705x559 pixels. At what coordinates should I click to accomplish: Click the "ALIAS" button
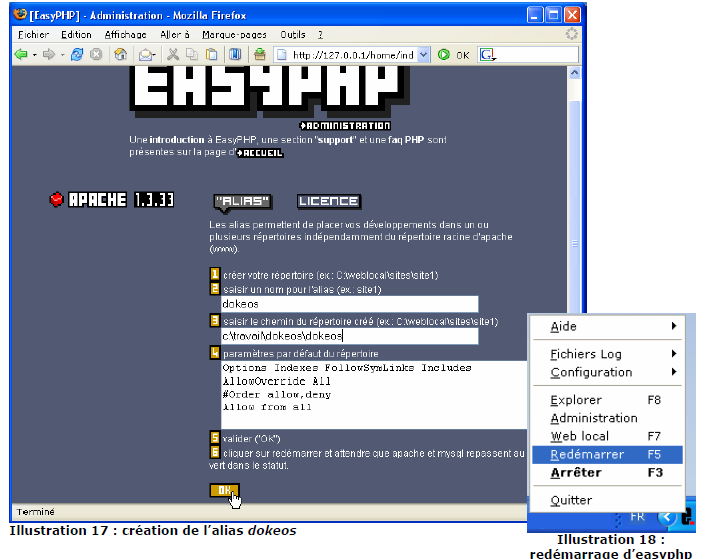point(243,201)
